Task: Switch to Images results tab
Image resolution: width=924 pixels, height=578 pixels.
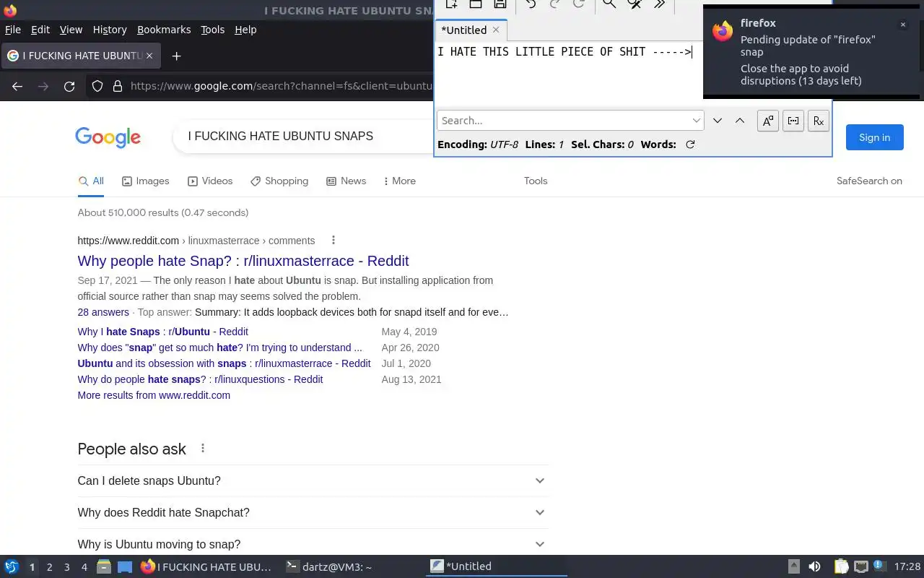Action: pos(145,181)
